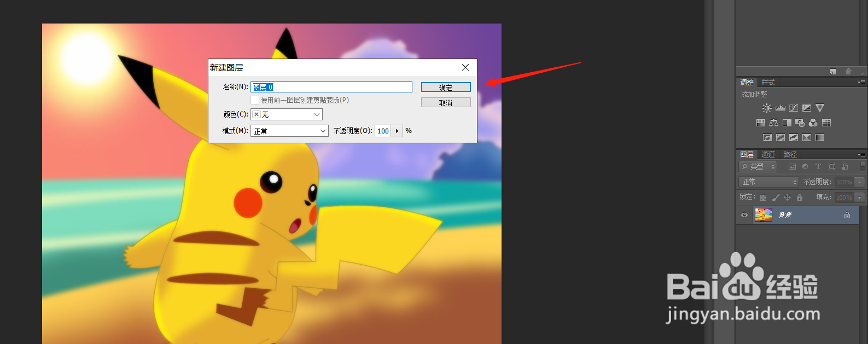This screenshot has height=344, width=868.
Task: Switch to the 调整 tab
Action: (747, 83)
